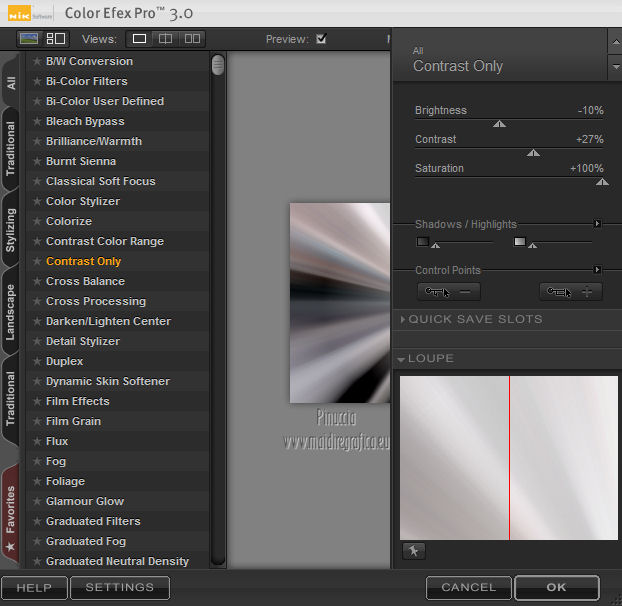The width and height of the screenshot is (622, 606).
Task: Favorite star for Film Grain
Action: tap(37, 421)
